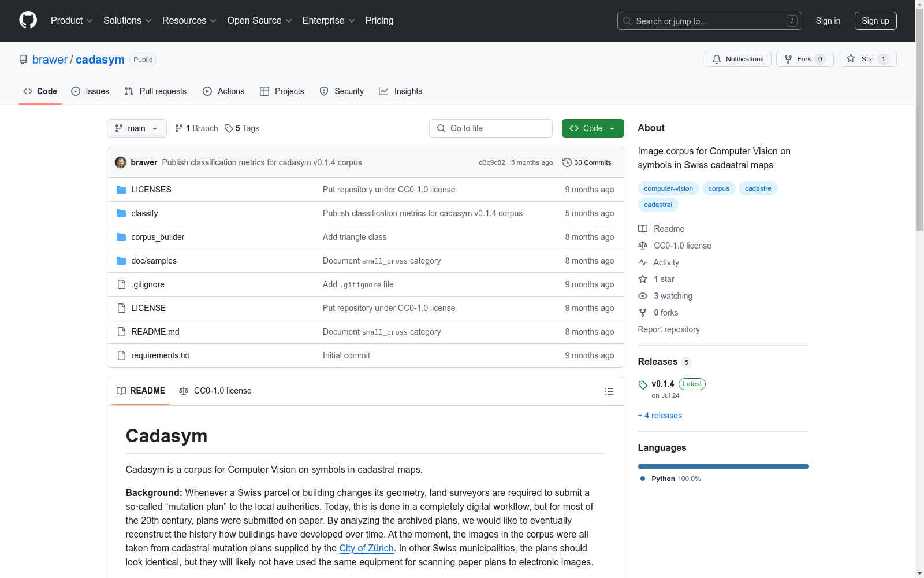The width and height of the screenshot is (924, 578).
Task: Star the cadasym repository
Action: click(867, 59)
